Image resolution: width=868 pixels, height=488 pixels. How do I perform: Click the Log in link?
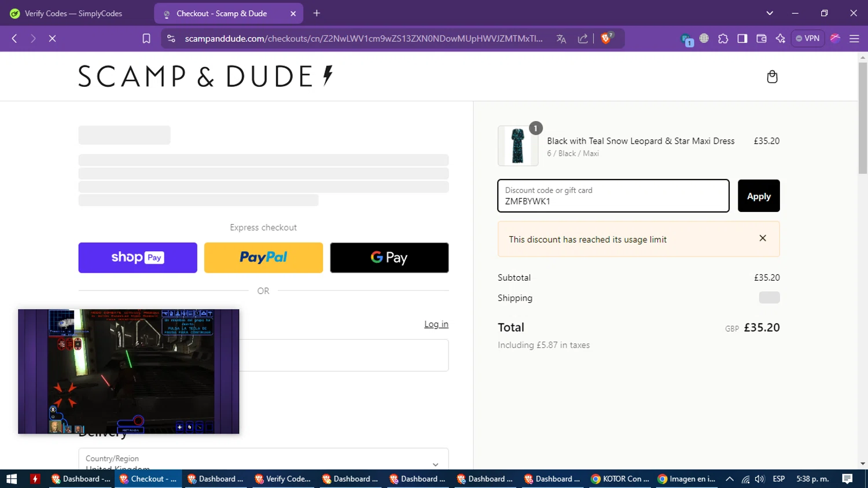(436, 324)
